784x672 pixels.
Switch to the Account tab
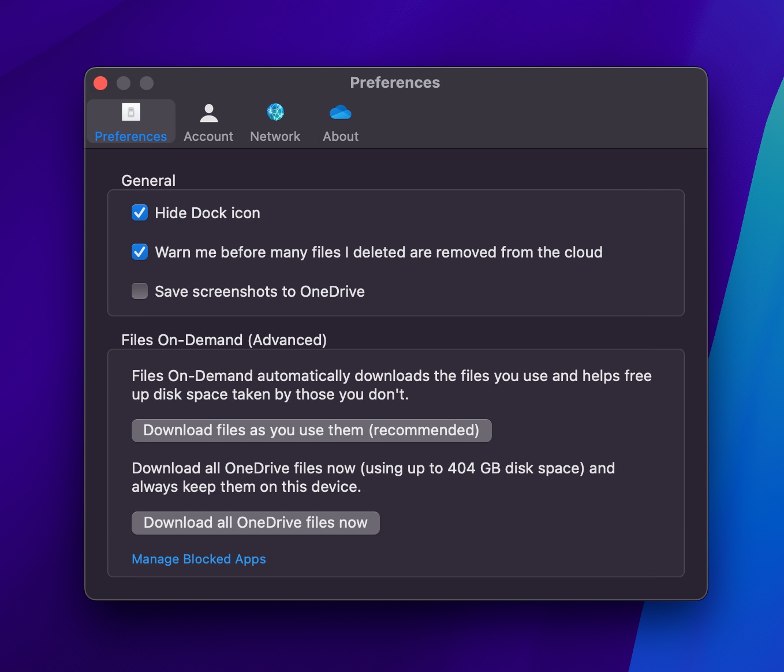(208, 121)
